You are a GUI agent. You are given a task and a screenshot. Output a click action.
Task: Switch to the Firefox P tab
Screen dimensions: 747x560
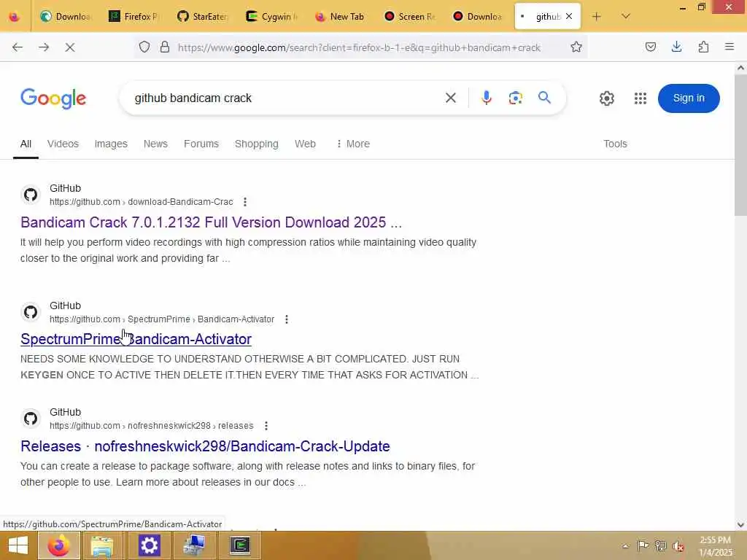pos(135,17)
